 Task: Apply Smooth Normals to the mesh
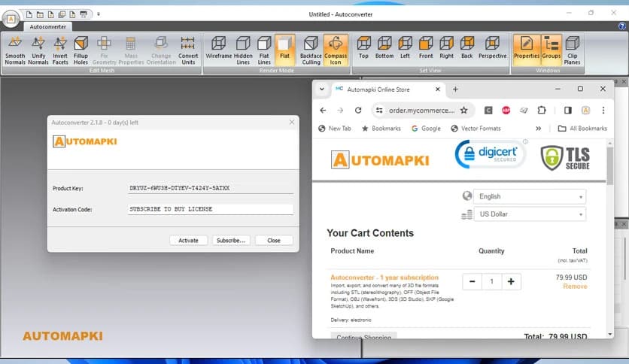15,50
